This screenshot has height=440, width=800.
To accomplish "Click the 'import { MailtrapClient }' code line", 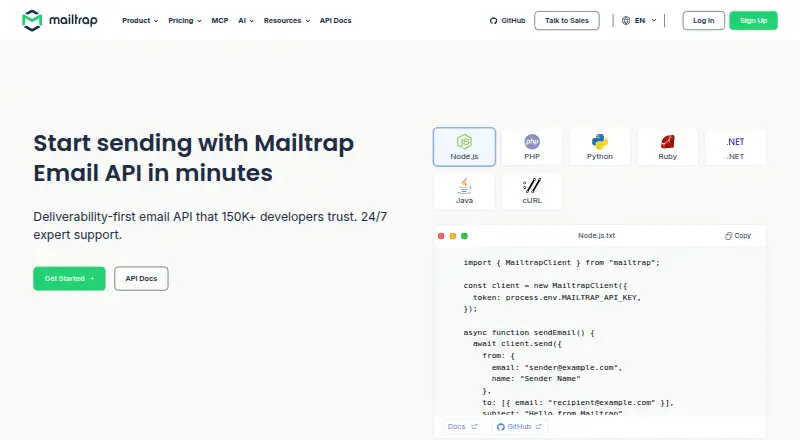I will click(561, 262).
